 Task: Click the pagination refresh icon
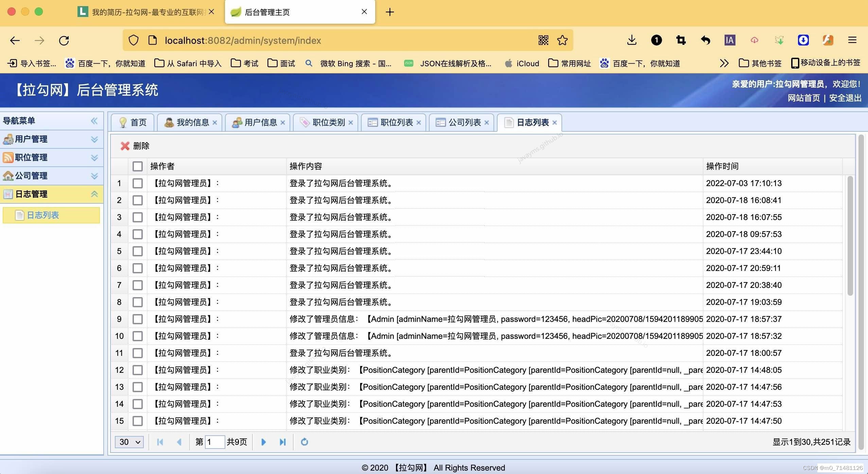pos(305,442)
